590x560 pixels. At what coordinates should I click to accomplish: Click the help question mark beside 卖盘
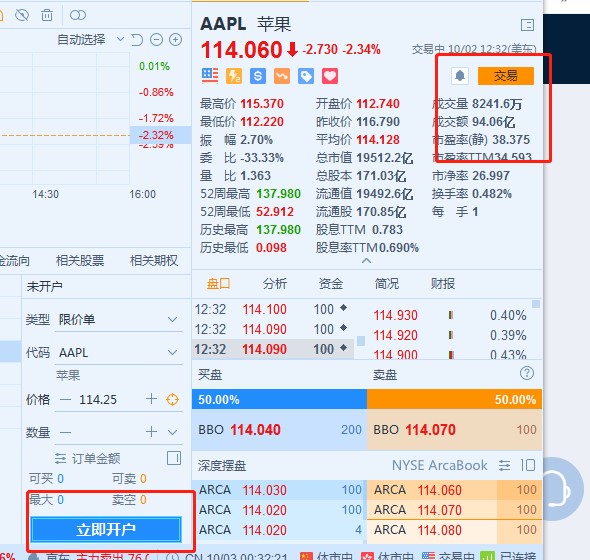[x=527, y=373]
